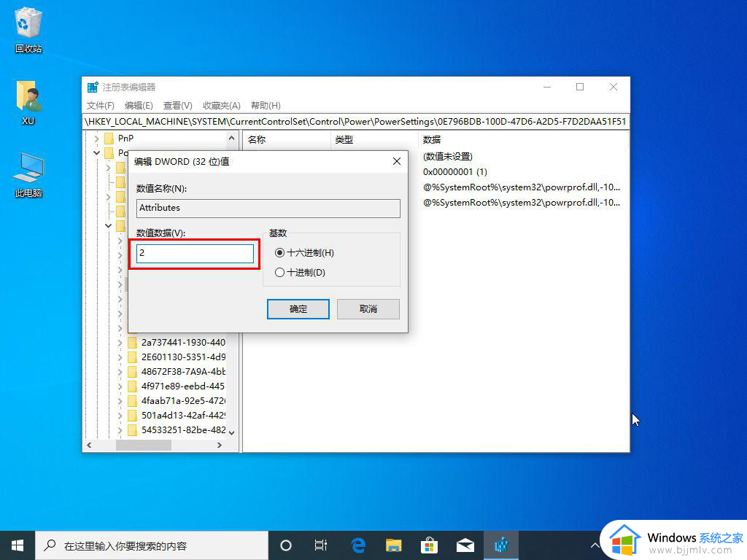Click the 名称 column header

pos(287,139)
